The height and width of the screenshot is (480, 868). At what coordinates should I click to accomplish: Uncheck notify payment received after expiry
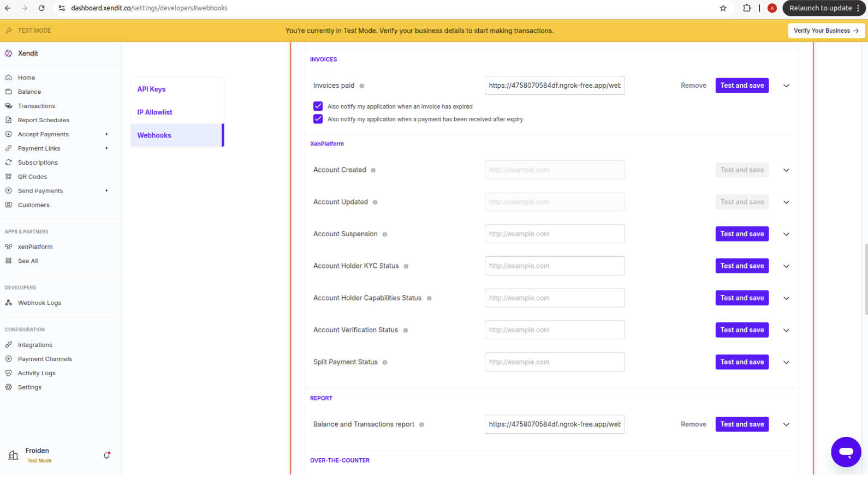pos(318,119)
